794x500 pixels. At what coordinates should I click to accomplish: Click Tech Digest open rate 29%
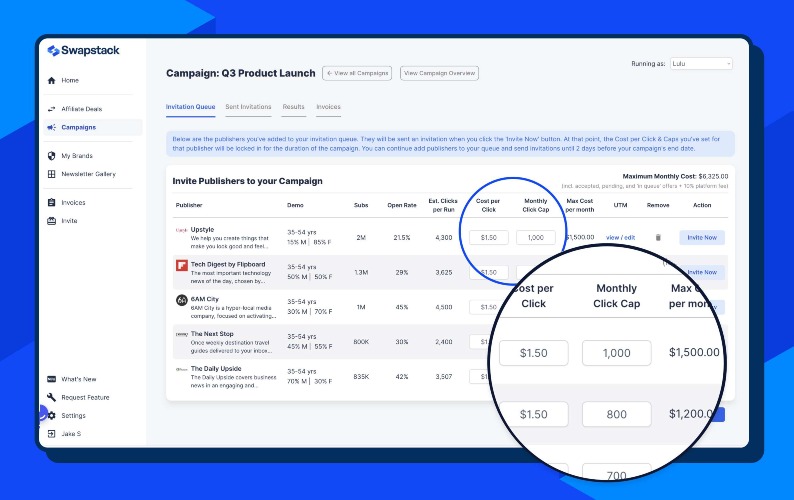click(402, 273)
